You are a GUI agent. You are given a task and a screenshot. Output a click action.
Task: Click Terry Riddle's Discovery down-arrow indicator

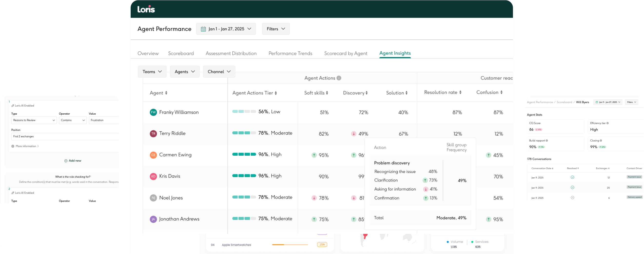click(353, 134)
